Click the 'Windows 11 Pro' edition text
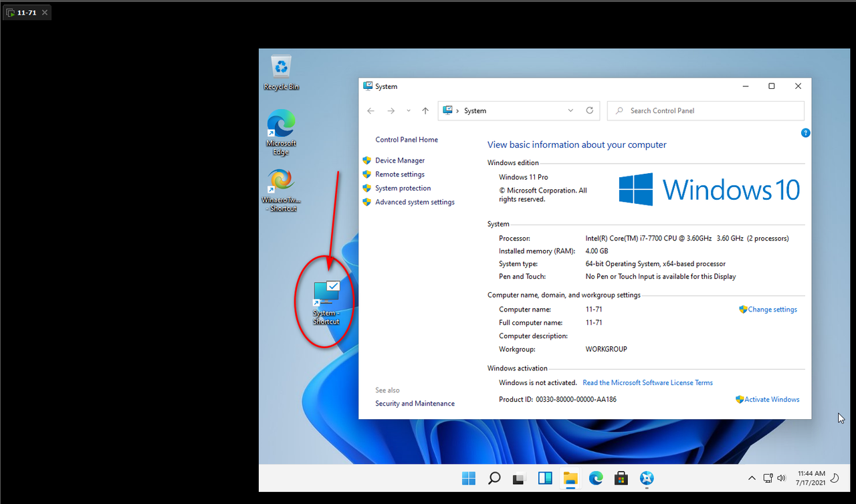The height and width of the screenshot is (504, 856). (524, 177)
